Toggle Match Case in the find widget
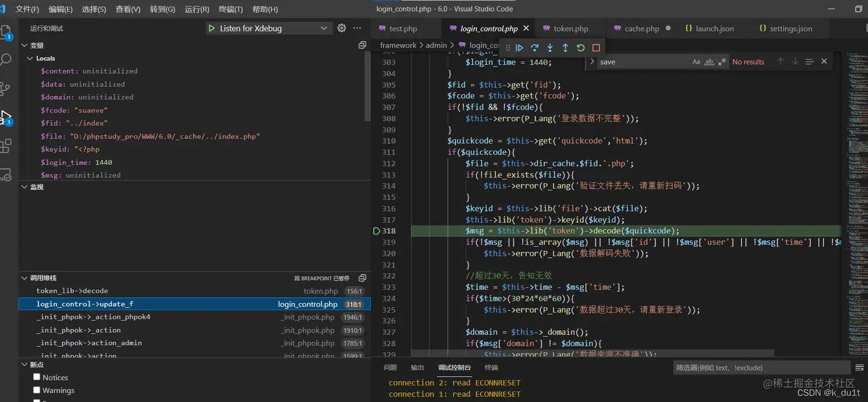This screenshot has width=868, height=402. [696, 62]
